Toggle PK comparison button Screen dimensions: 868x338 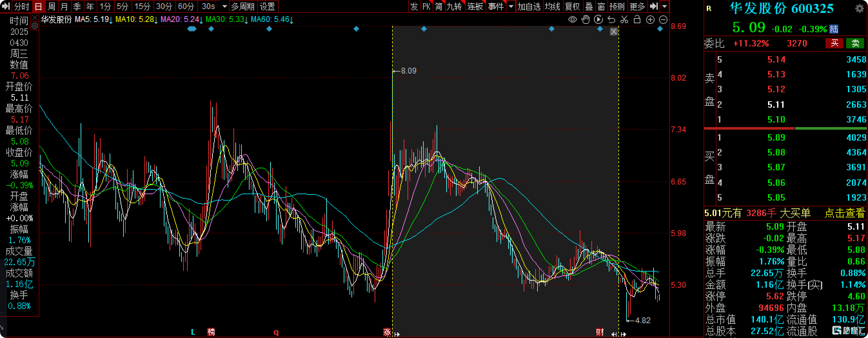coord(426,6)
